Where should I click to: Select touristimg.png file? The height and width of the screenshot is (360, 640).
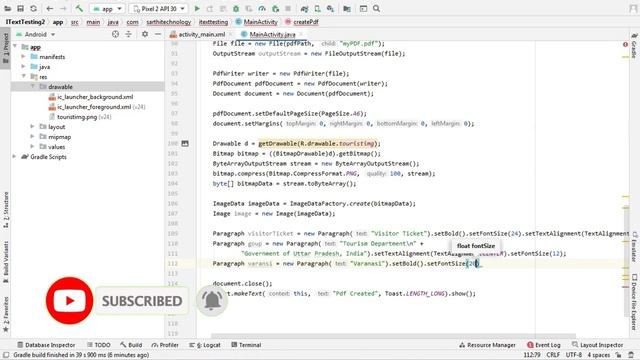(x=77, y=117)
